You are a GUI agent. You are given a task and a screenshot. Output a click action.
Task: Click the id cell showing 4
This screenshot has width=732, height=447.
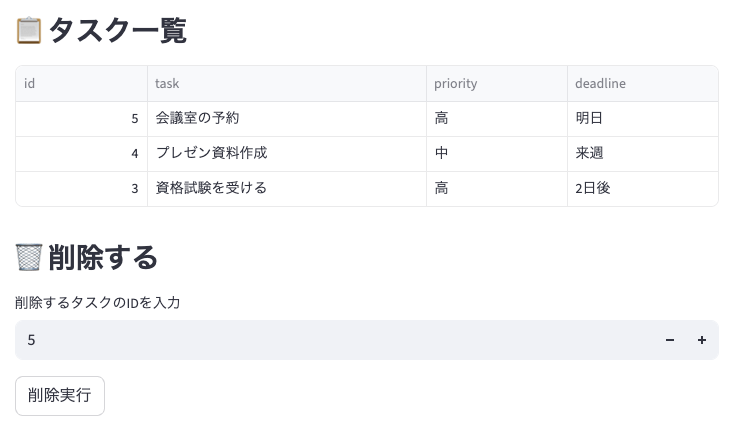coord(81,154)
